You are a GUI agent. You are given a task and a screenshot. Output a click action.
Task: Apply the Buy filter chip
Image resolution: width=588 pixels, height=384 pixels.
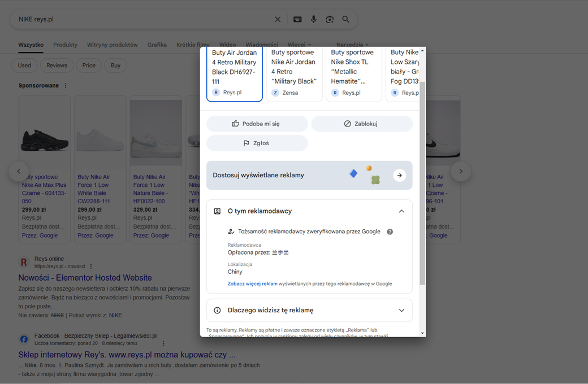click(115, 65)
